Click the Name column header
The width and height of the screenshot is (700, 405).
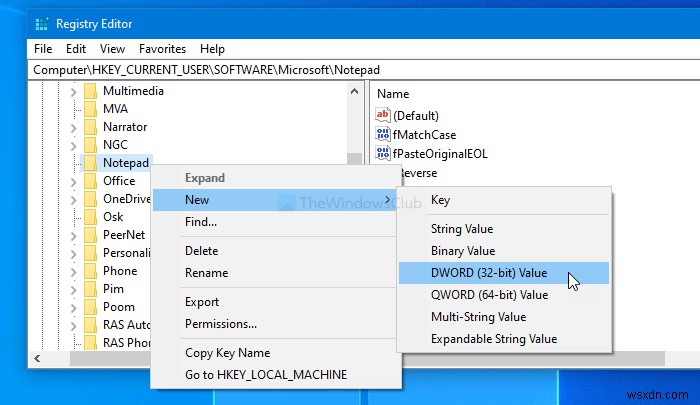point(393,94)
